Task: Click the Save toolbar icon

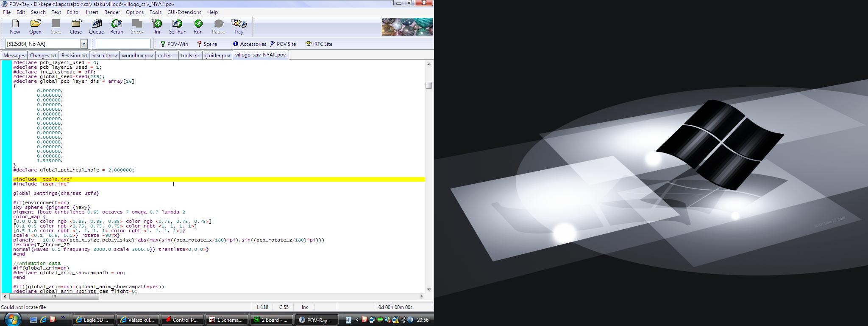Action: (56, 26)
